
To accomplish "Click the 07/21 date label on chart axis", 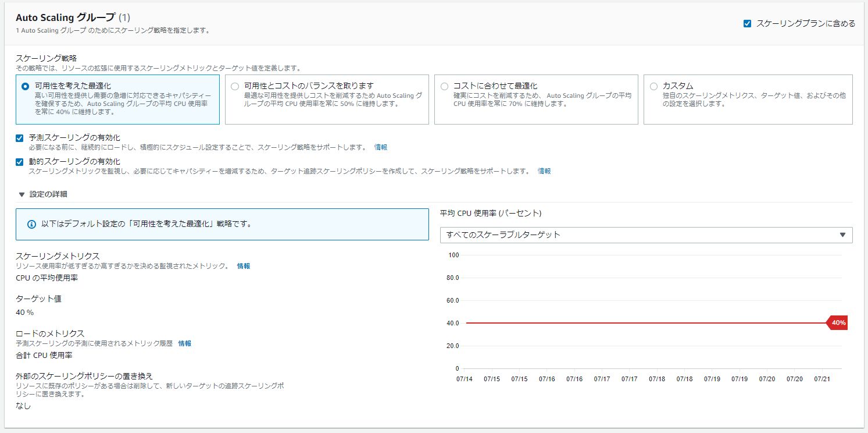I will tap(822, 379).
